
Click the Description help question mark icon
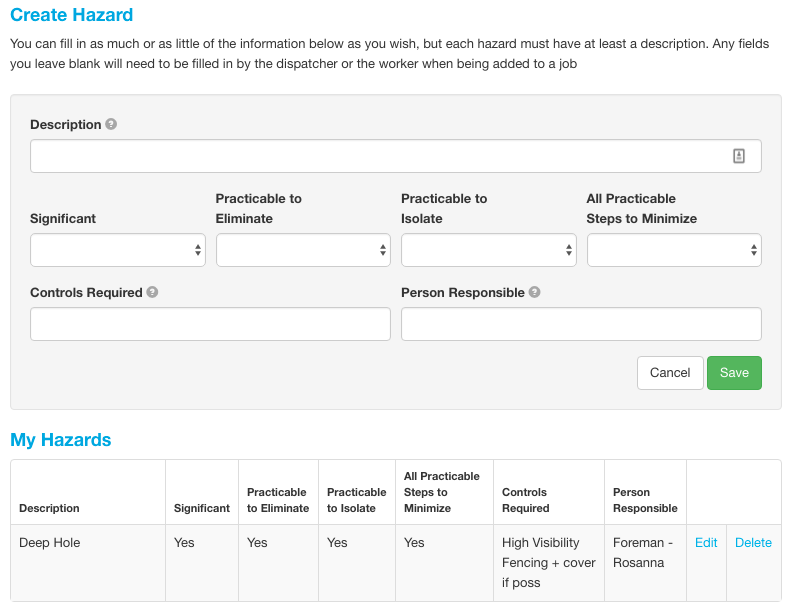[111, 124]
